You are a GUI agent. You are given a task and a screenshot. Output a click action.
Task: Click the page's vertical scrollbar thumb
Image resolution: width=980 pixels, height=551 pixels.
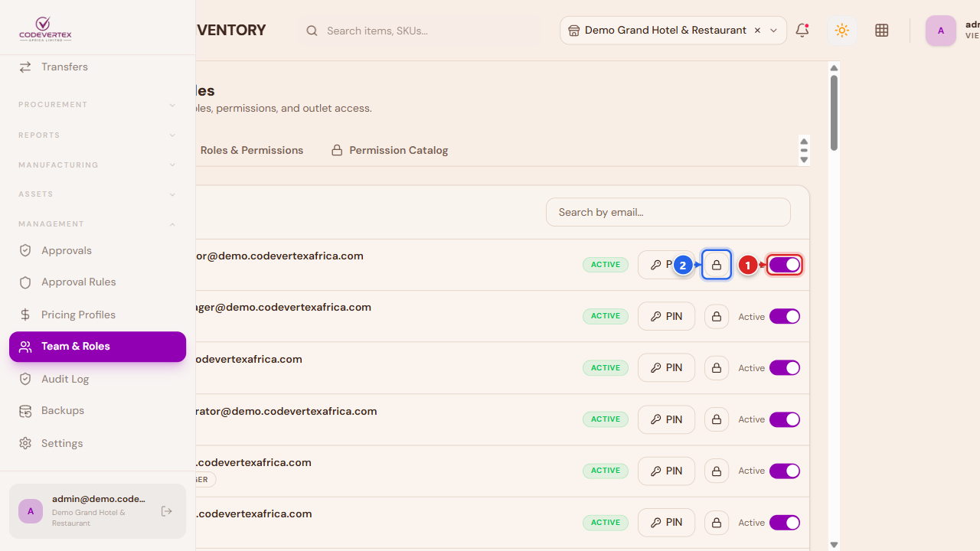(834, 112)
